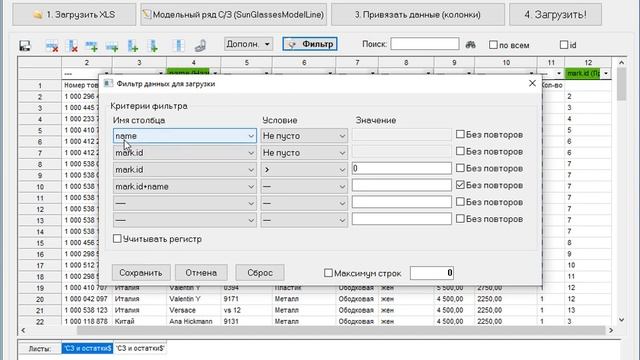Close the filter dialog with X
This screenshot has width=640, height=360.
point(532,83)
